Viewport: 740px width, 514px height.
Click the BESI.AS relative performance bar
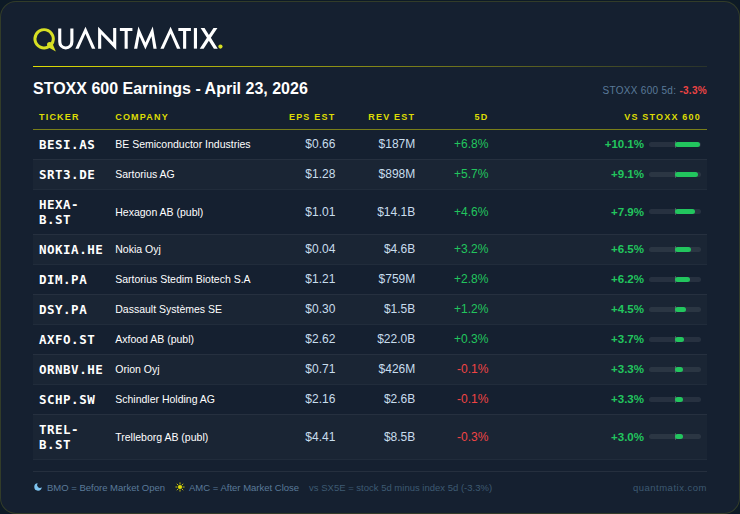[x=675, y=144]
